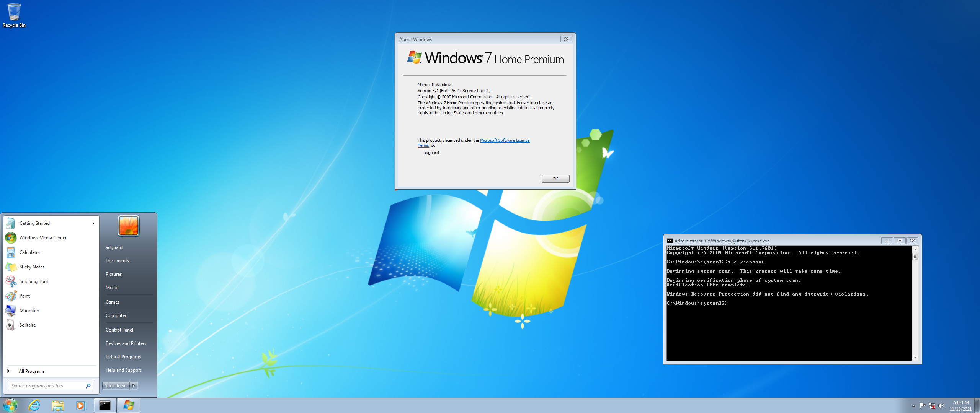Screen dimensions: 980x413
Task: Switch to the cmd.exe taskbar button
Action: tap(105, 405)
